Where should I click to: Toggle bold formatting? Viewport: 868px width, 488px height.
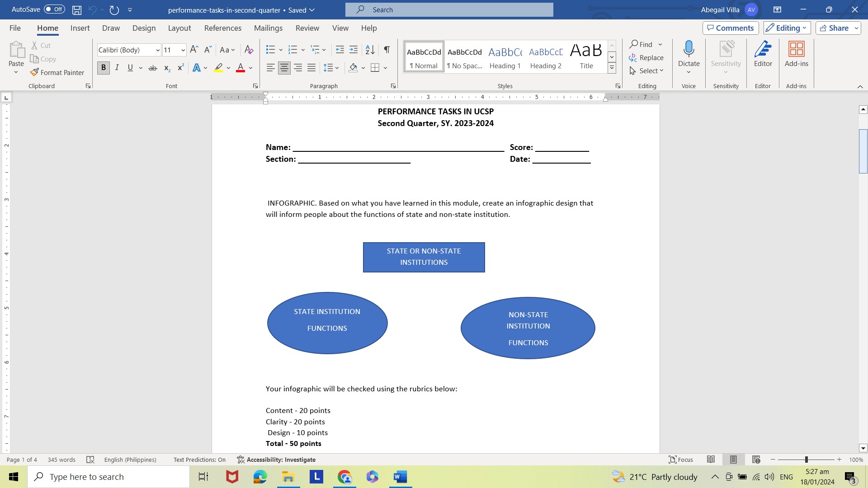103,67
